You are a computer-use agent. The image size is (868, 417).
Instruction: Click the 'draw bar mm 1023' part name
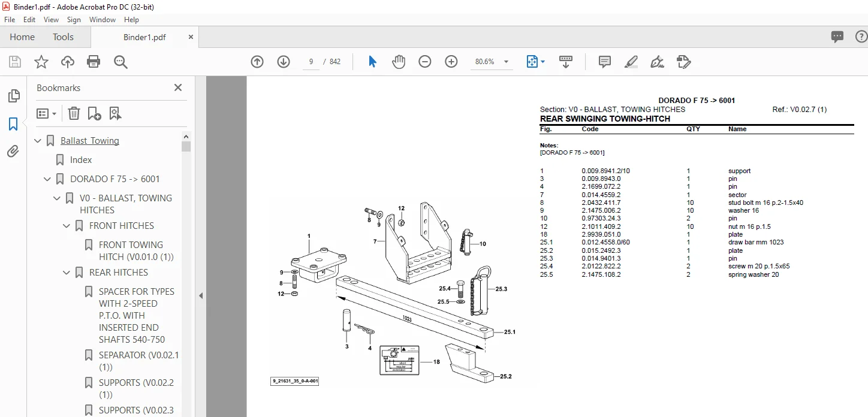[x=756, y=243]
